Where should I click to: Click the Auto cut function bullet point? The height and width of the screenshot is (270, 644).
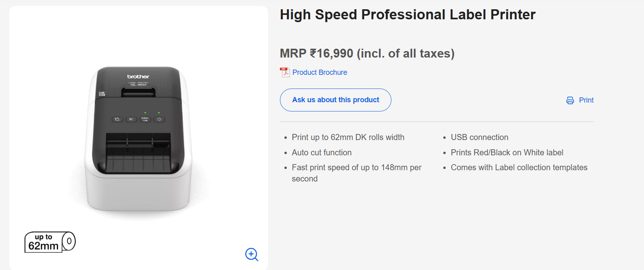(321, 153)
